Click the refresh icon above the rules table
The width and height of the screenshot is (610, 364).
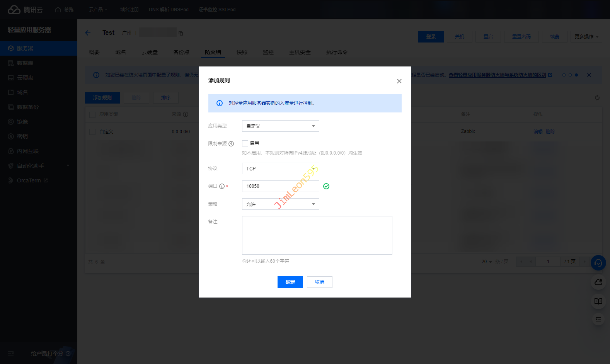(x=597, y=98)
